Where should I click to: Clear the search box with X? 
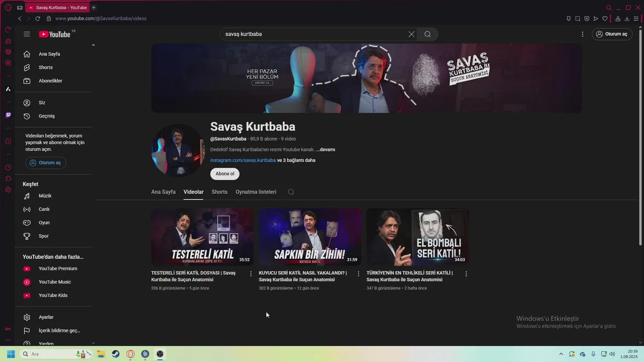[412, 34]
